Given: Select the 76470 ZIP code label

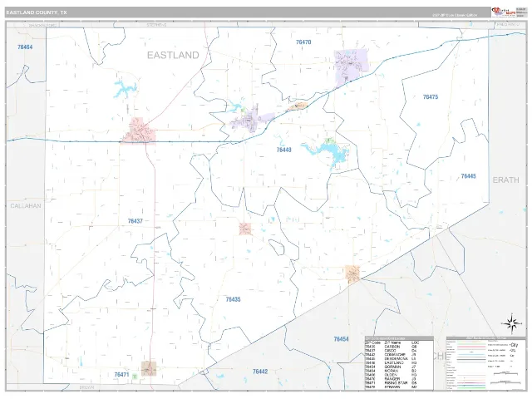Looking at the screenshot, I should (x=303, y=42).
